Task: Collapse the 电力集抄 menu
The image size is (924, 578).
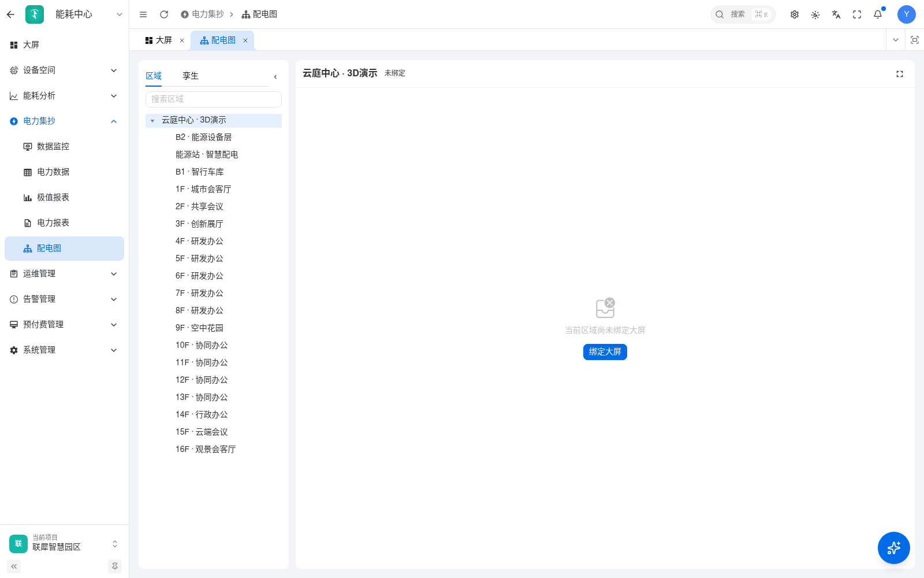Action: (x=64, y=121)
